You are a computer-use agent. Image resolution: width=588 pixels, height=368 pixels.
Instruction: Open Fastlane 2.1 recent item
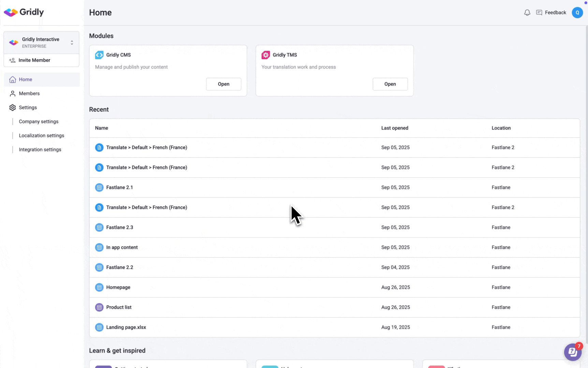334,187
